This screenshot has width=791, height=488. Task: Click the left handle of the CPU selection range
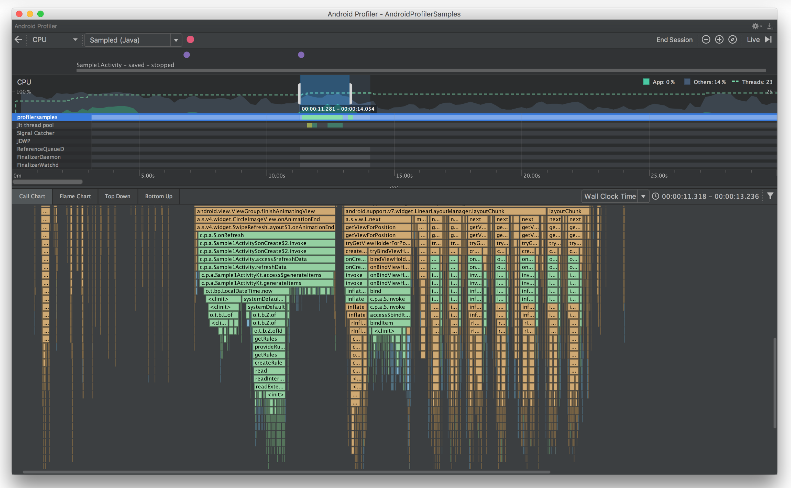[300, 93]
